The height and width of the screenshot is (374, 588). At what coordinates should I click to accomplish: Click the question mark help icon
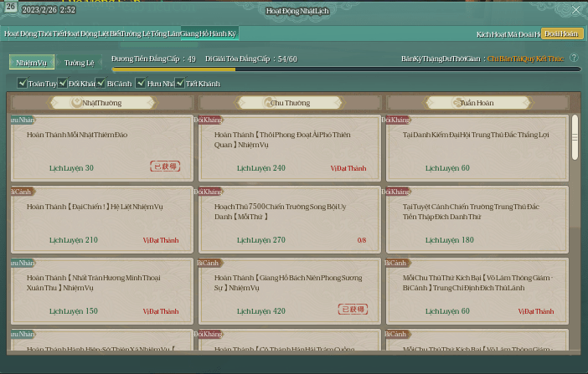click(x=574, y=59)
